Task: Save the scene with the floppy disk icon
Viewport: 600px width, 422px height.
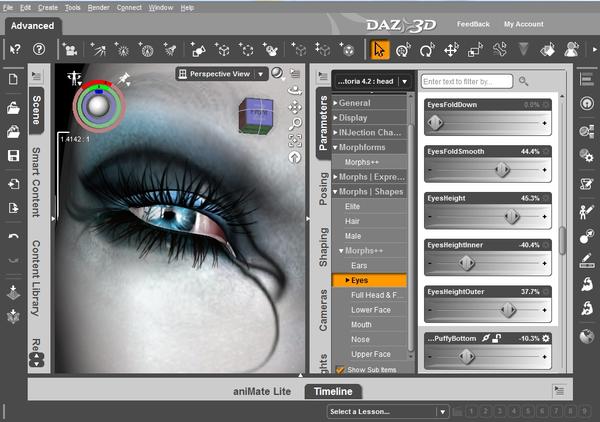Action: pyautogui.click(x=13, y=156)
